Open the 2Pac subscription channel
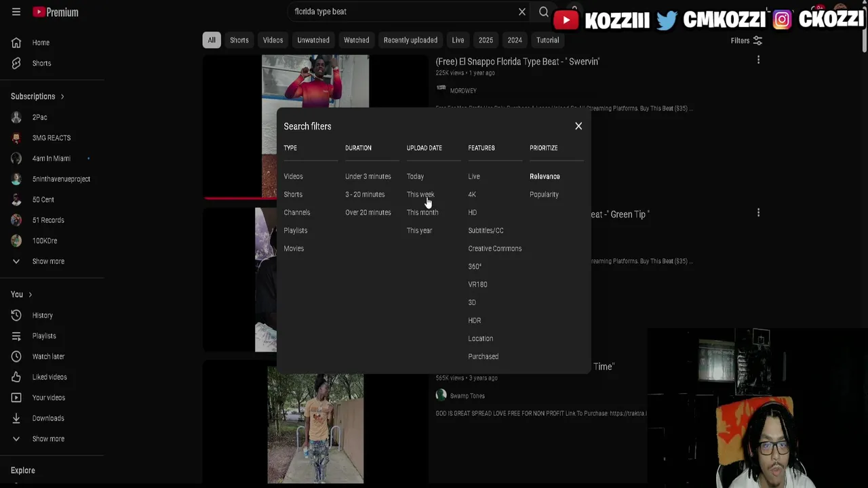Screen dimensions: 868x488 click(x=39, y=117)
